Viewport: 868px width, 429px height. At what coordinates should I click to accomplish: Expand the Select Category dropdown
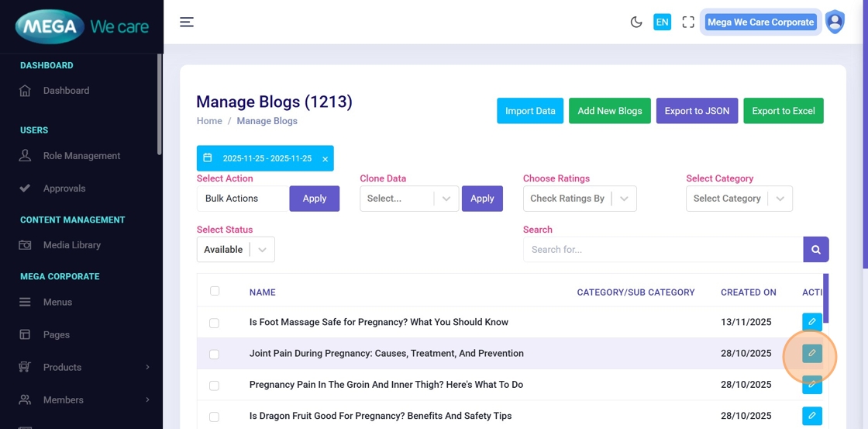(739, 199)
